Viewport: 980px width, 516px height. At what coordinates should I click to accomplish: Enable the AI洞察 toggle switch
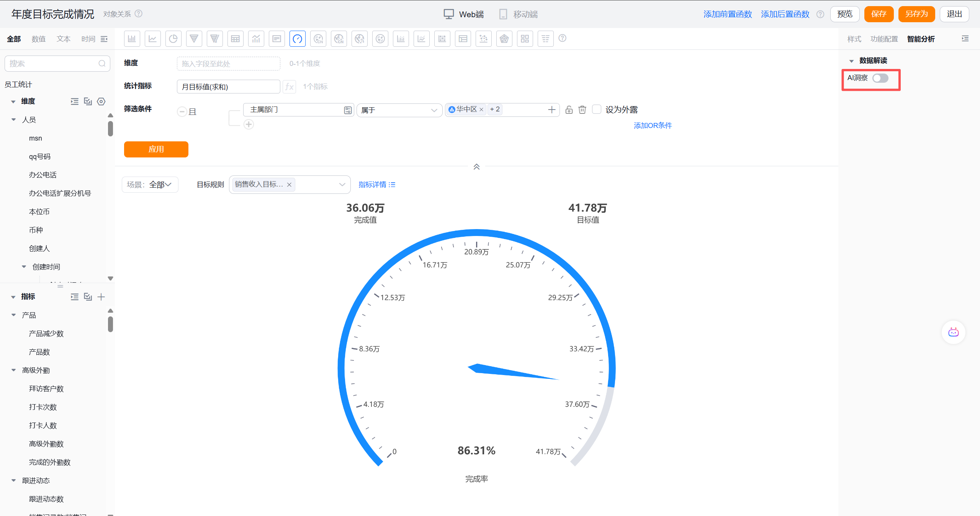pyautogui.click(x=880, y=78)
